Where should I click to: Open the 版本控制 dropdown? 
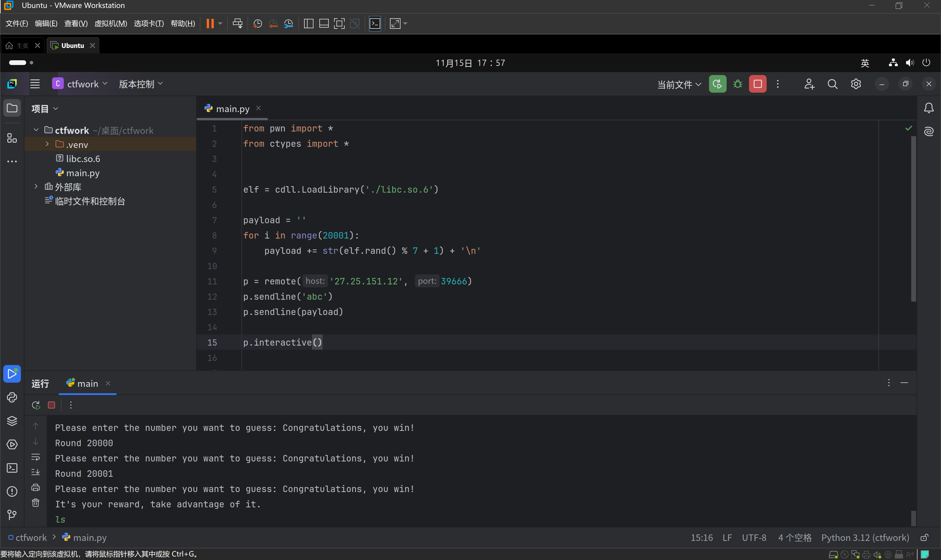coord(141,84)
